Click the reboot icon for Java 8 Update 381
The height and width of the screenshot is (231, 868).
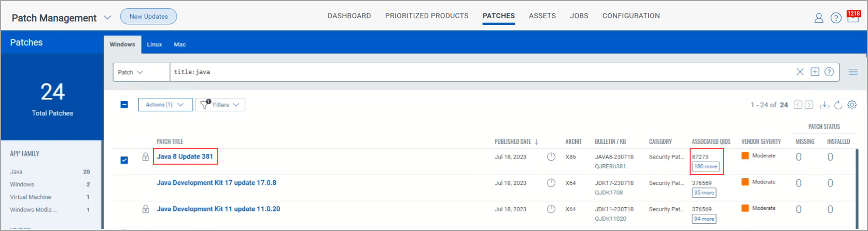(x=551, y=156)
